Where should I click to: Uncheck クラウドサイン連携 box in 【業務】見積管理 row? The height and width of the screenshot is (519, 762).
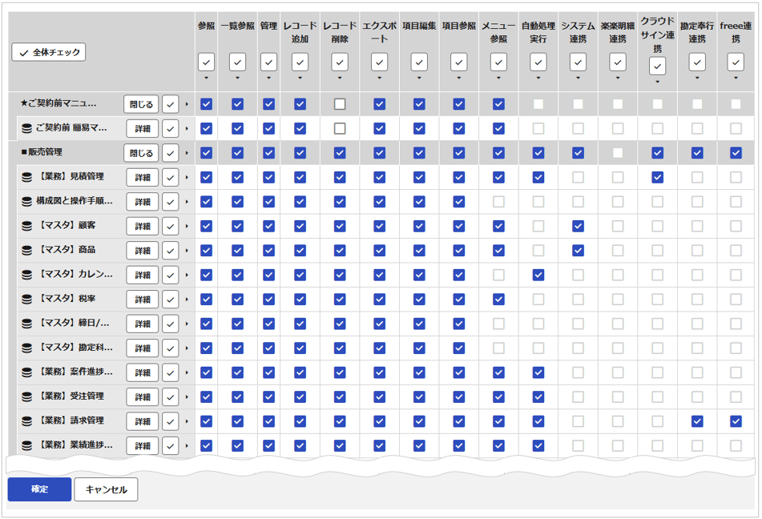point(658,177)
